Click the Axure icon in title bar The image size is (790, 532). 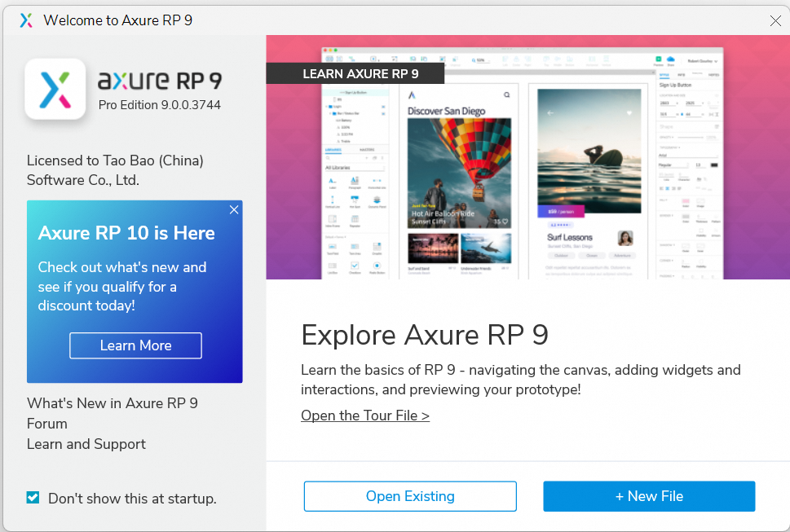(x=26, y=20)
